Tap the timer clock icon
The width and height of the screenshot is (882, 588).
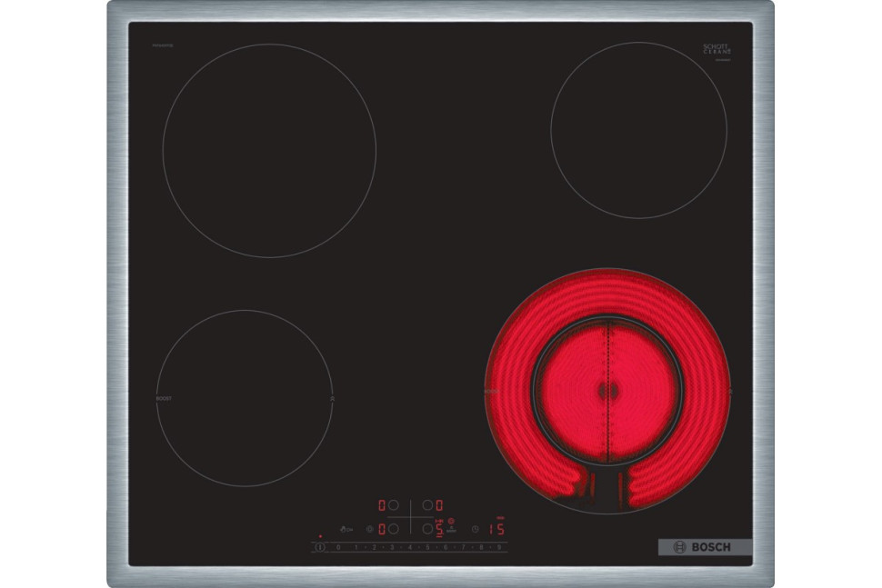(x=476, y=529)
